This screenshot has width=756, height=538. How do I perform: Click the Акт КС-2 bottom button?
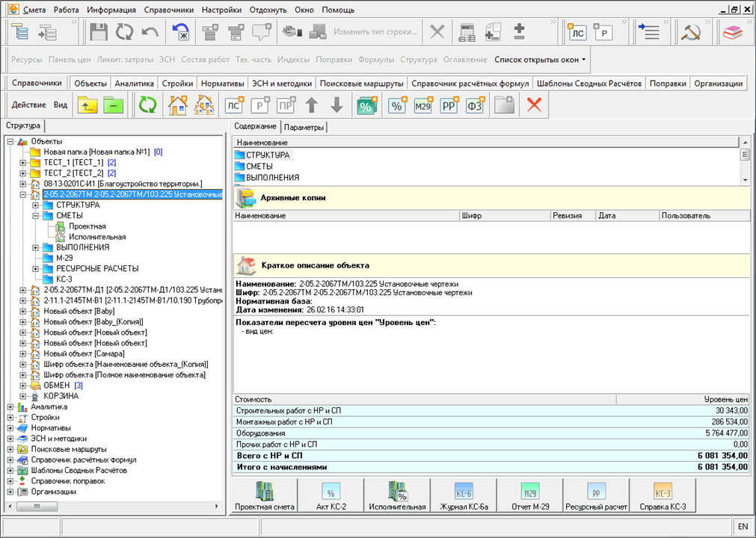(x=331, y=495)
